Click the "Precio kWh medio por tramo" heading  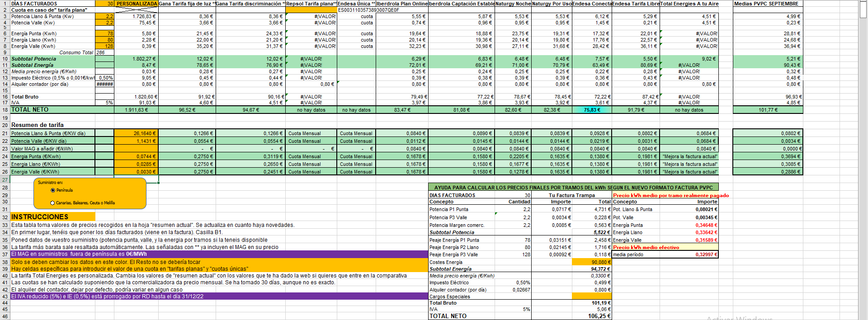(671, 195)
